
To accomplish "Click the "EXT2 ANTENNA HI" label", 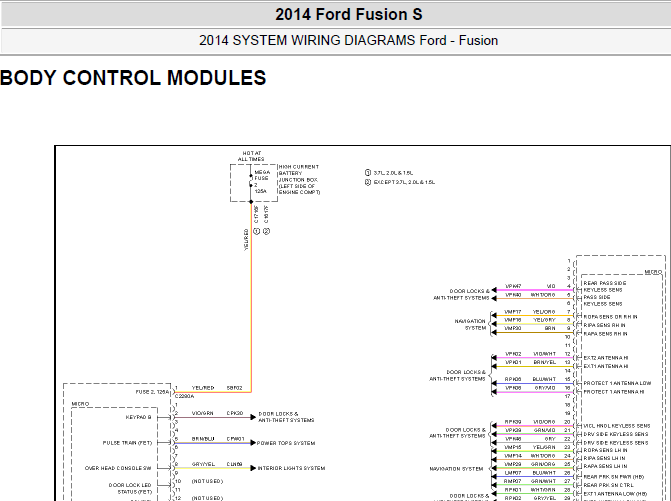I will point(606,358).
